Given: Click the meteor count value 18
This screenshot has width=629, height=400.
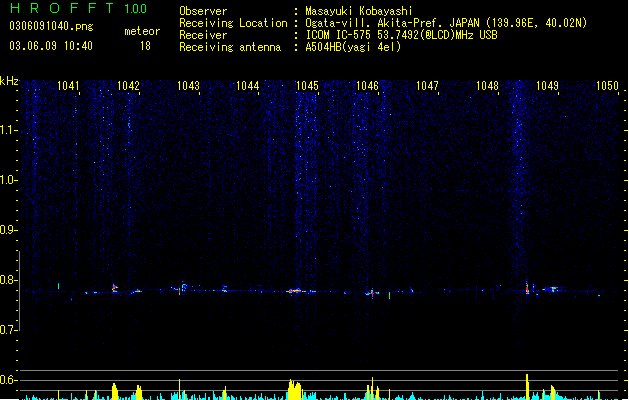Looking at the screenshot, I should pos(145,46).
